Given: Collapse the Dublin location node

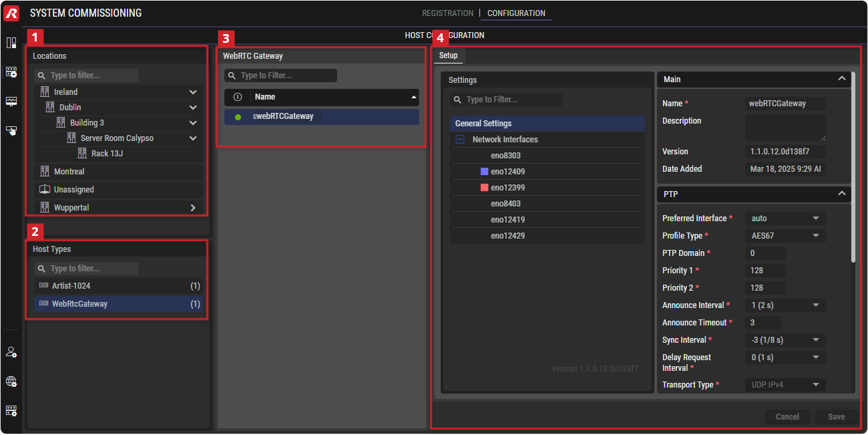Looking at the screenshot, I should [193, 107].
